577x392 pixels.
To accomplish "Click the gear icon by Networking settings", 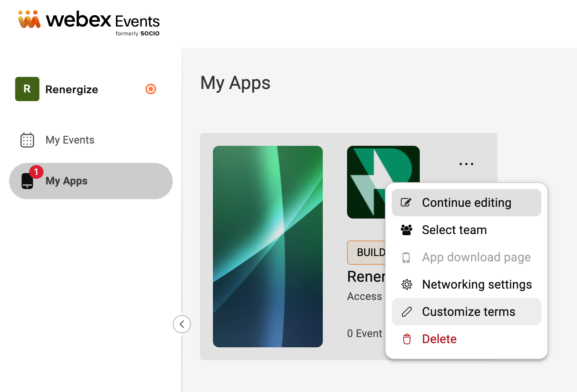I will pyautogui.click(x=407, y=284).
